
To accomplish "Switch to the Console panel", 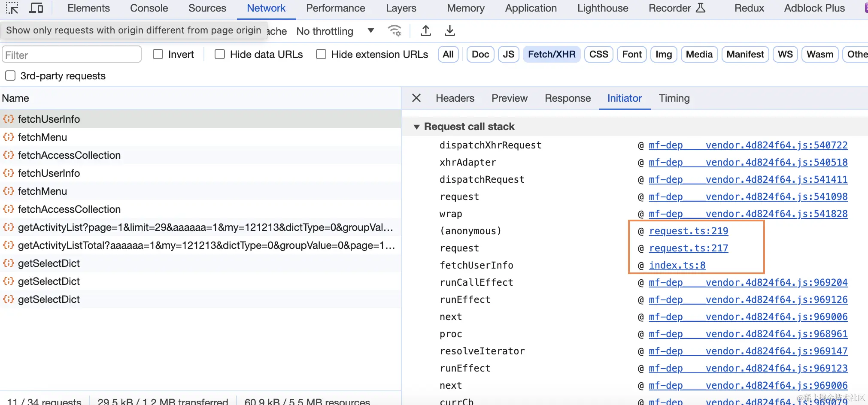I will 149,8.
